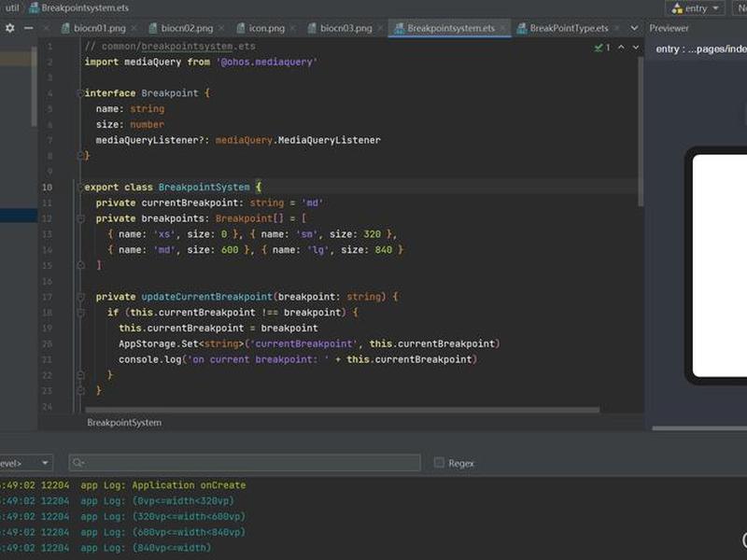This screenshot has width=747, height=560.
Task: Click the Breakpointsystem.ets breadcrumb file icon
Action: point(34,7)
